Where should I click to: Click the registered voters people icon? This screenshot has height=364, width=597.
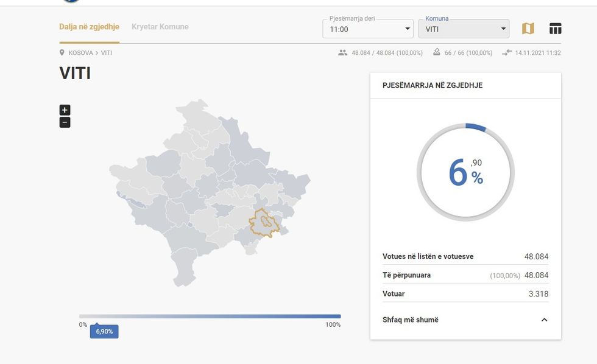pyautogui.click(x=342, y=53)
